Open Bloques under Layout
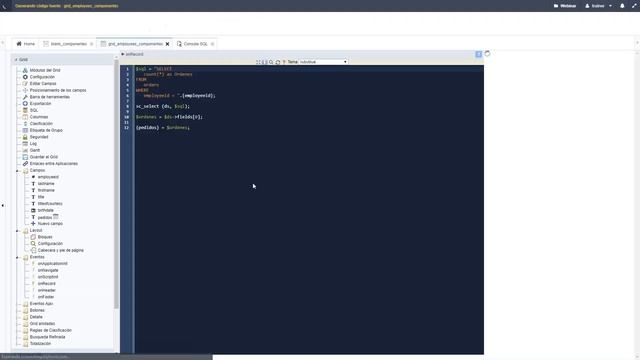Image resolution: width=640 pixels, height=360 pixels. click(x=45, y=237)
